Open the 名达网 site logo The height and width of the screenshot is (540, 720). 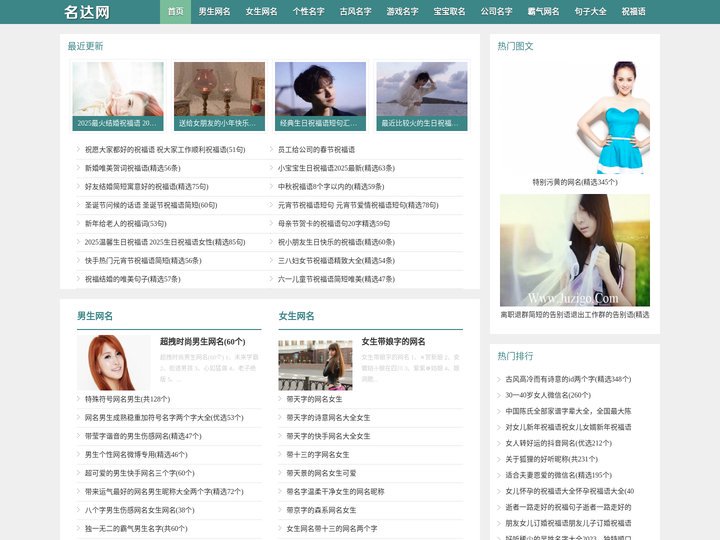87,12
